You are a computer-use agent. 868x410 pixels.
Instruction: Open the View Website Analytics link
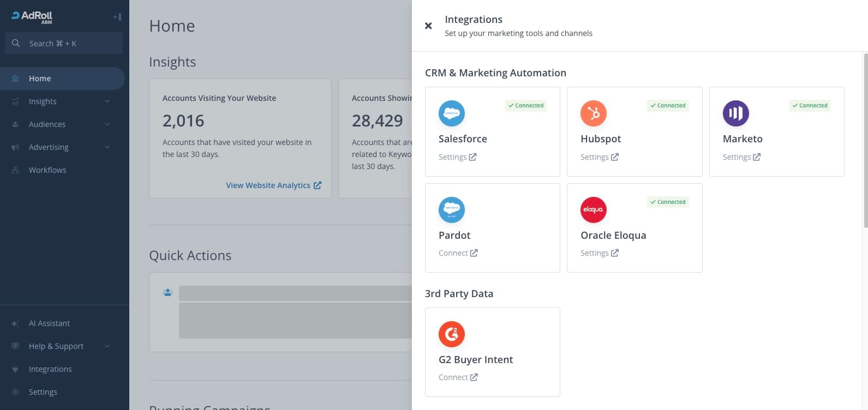coord(273,185)
